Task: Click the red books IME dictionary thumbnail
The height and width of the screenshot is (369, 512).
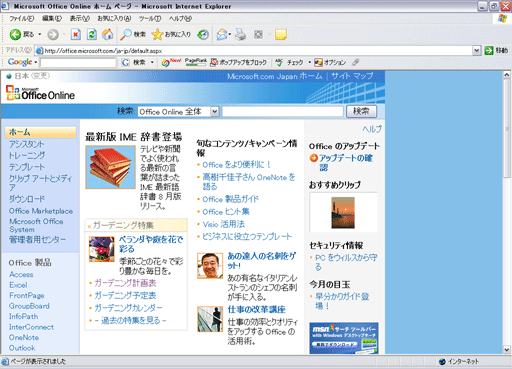Action: (x=110, y=167)
